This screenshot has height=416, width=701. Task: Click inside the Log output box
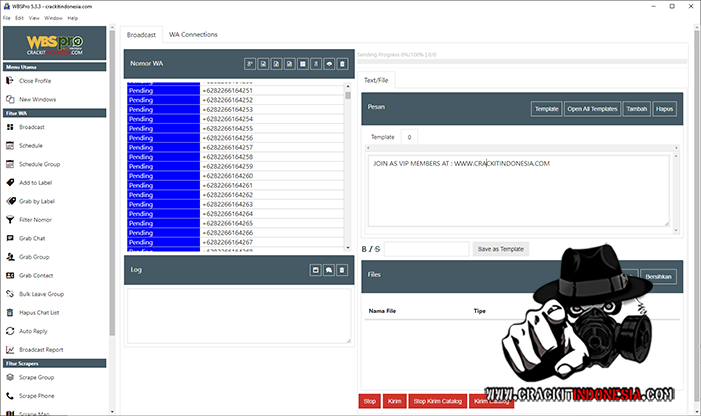click(x=239, y=316)
